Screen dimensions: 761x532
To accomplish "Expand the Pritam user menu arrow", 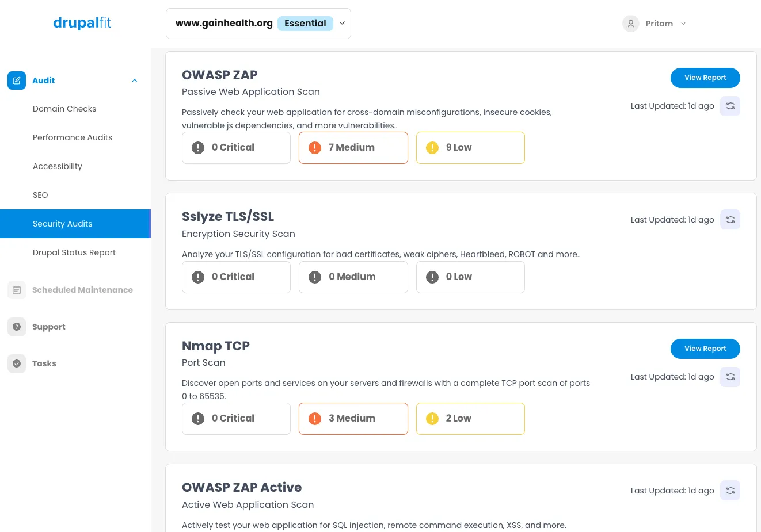I will click(x=683, y=24).
